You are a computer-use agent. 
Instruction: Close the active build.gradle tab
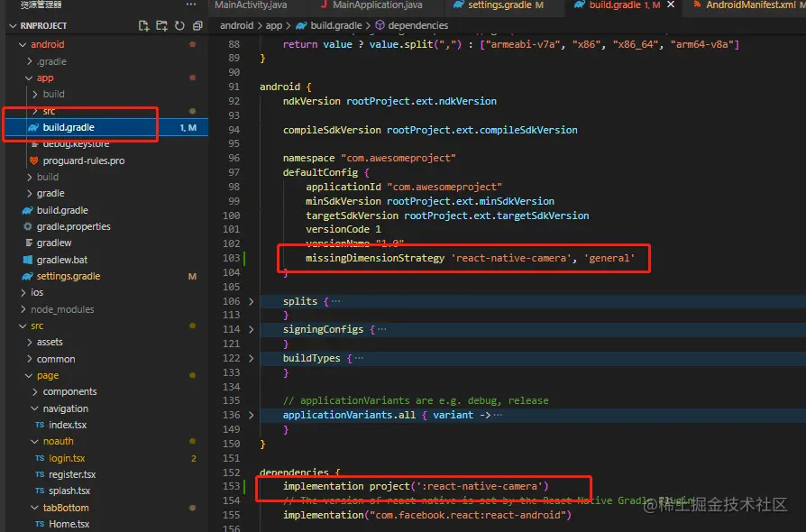(671, 5)
